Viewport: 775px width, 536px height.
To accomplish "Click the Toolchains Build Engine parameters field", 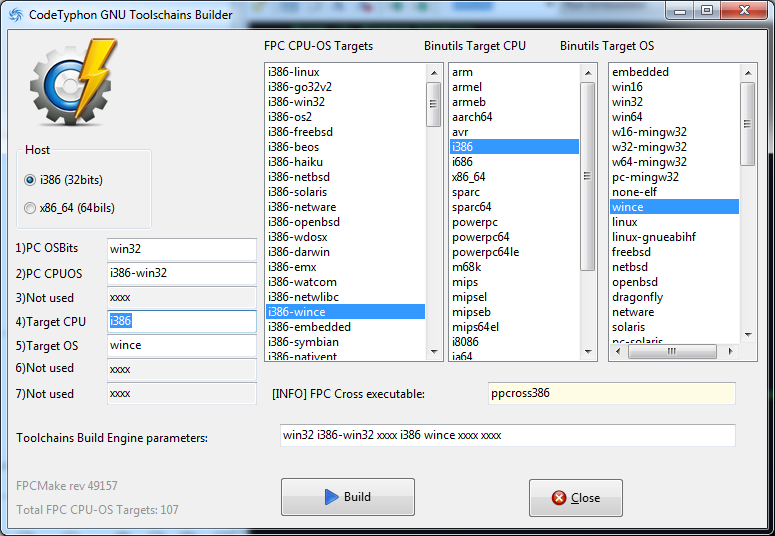I will tap(508, 435).
